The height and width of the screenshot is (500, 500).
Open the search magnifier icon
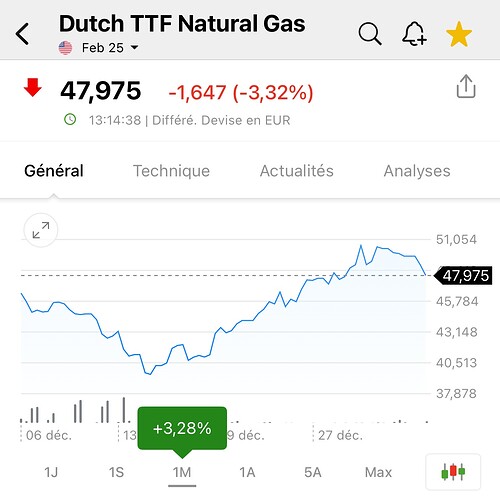370,34
